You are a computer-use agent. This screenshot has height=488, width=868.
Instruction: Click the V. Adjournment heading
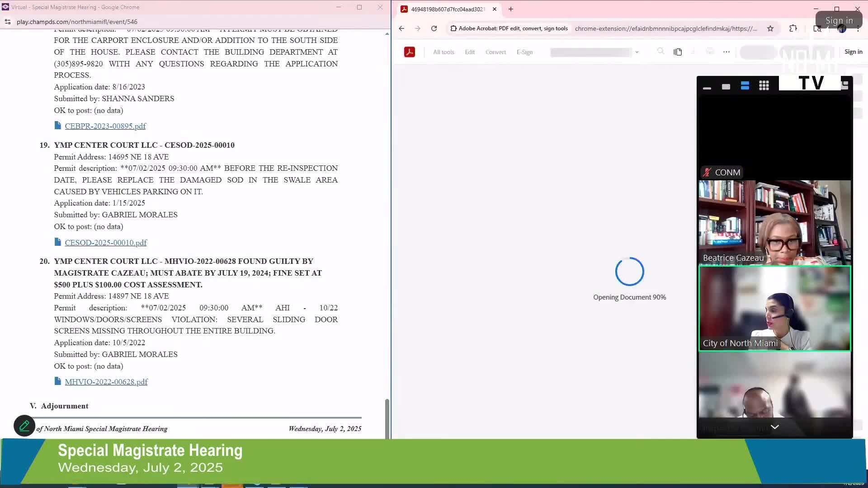pos(59,406)
